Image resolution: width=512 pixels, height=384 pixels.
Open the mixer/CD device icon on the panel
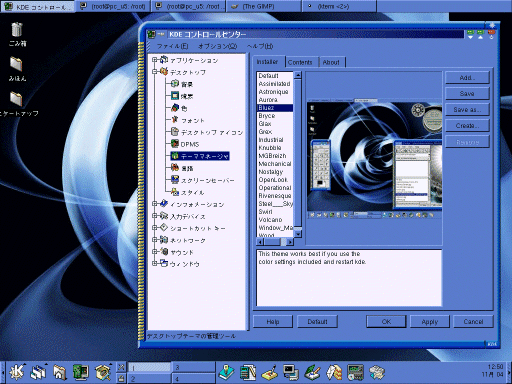tap(355, 372)
